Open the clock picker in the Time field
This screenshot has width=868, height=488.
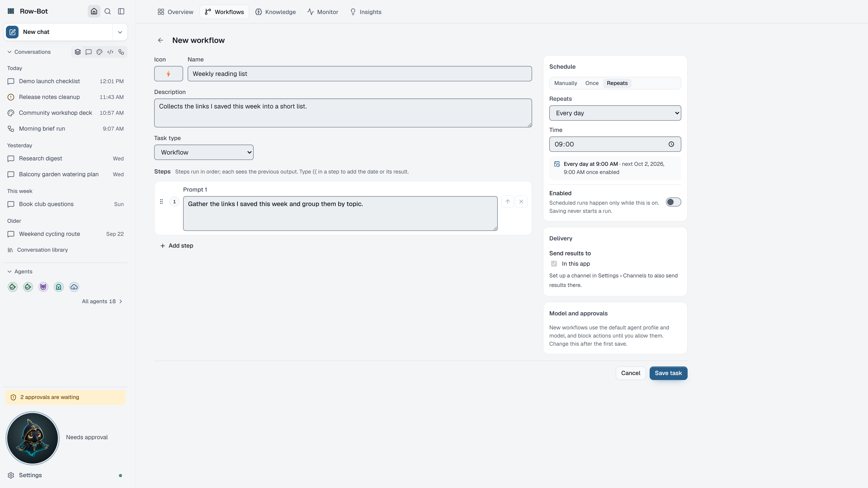click(x=671, y=144)
